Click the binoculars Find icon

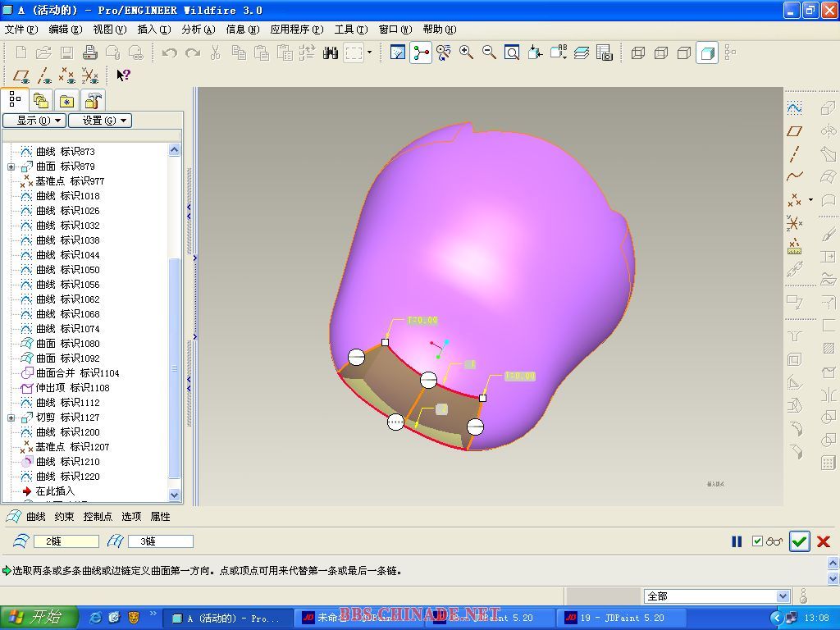point(331,52)
